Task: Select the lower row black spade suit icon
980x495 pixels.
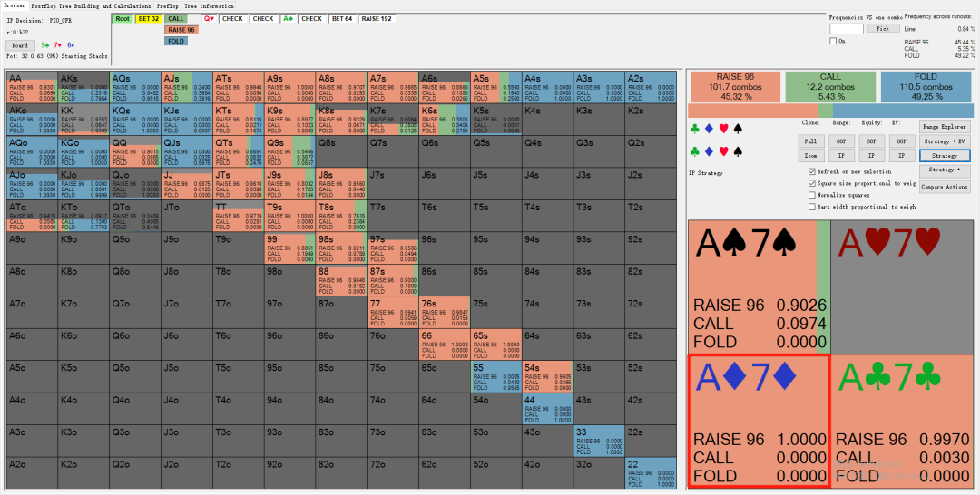Action: click(738, 151)
